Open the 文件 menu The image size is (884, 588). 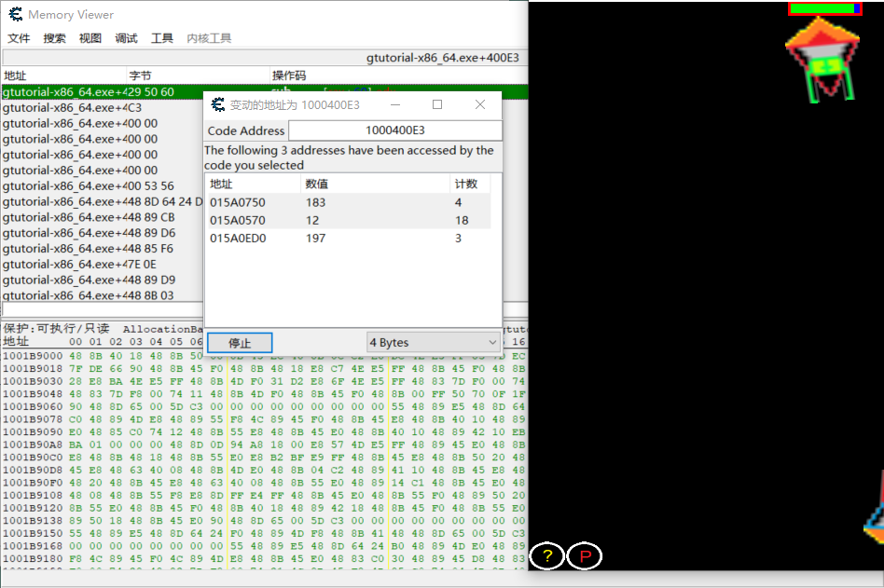pos(19,38)
